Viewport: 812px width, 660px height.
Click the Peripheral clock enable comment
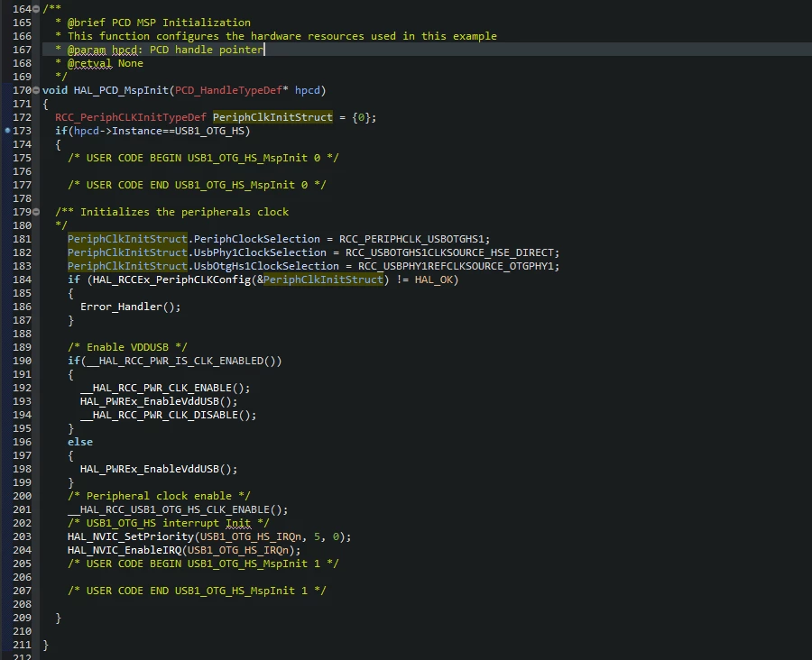tap(159, 496)
